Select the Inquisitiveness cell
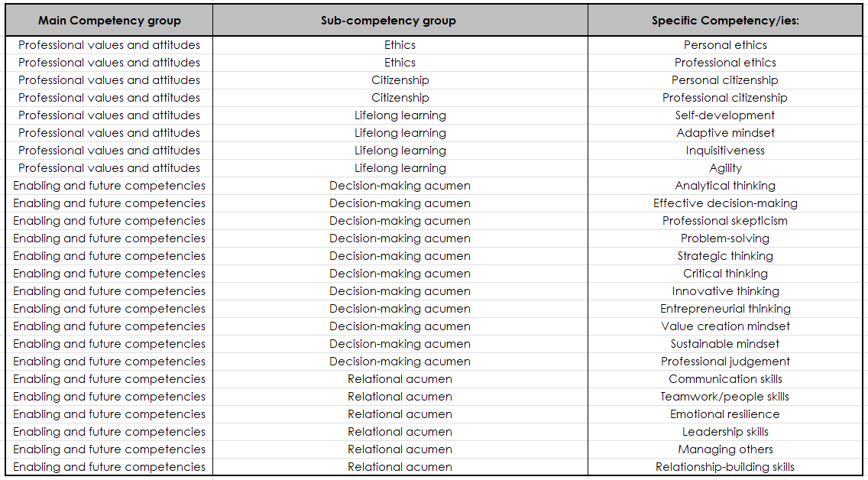868x480 pixels. point(725,151)
